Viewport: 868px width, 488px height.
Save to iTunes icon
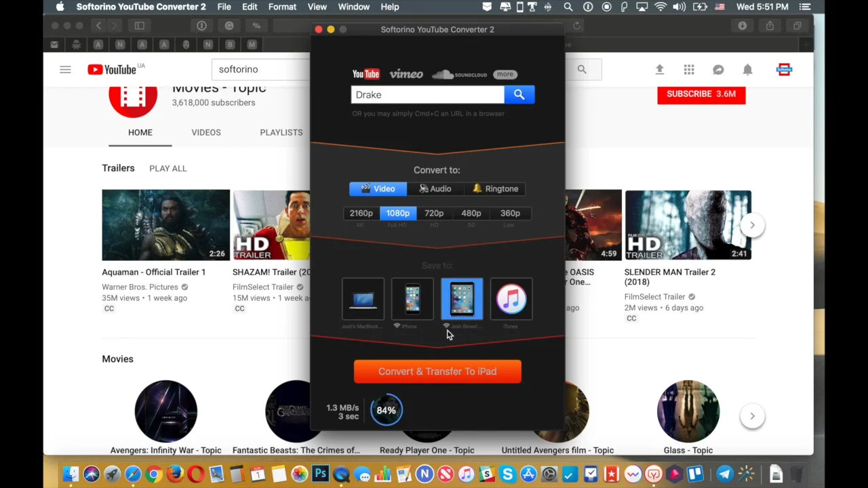click(511, 299)
